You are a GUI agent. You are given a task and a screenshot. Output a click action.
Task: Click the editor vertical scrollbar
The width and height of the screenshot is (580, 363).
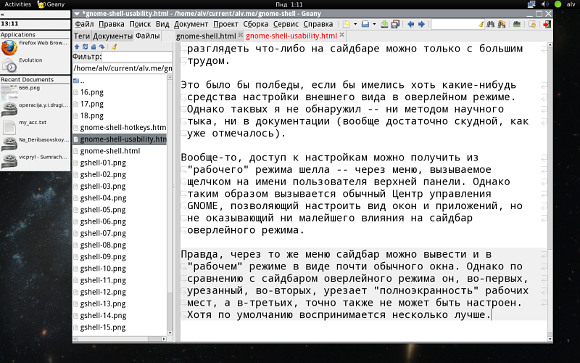550,192
